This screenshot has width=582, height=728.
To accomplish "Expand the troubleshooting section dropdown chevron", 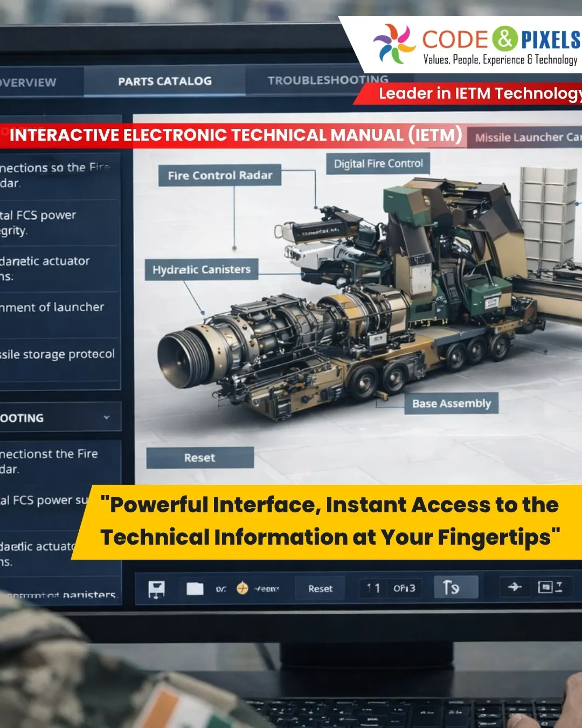I will tap(107, 417).
